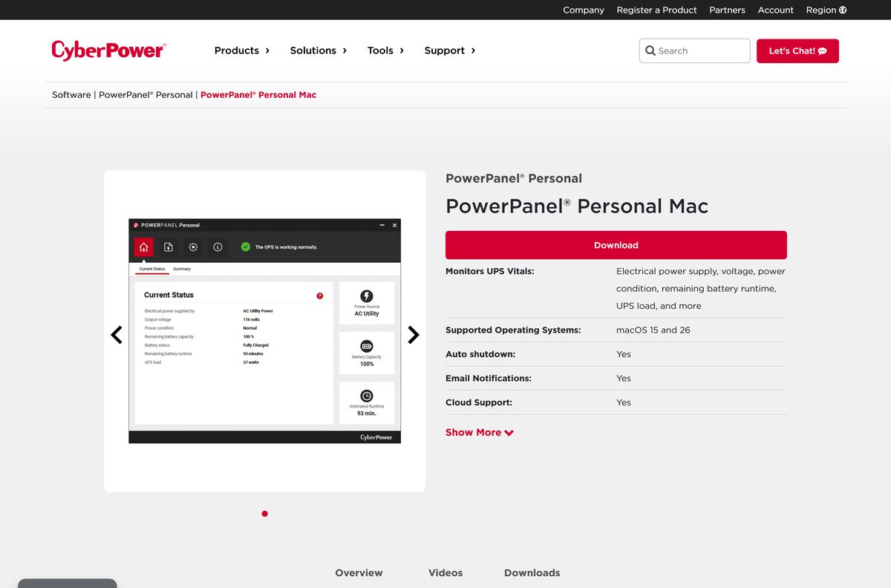Open the Company link
Viewport: 891px width, 588px height.
[584, 10]
